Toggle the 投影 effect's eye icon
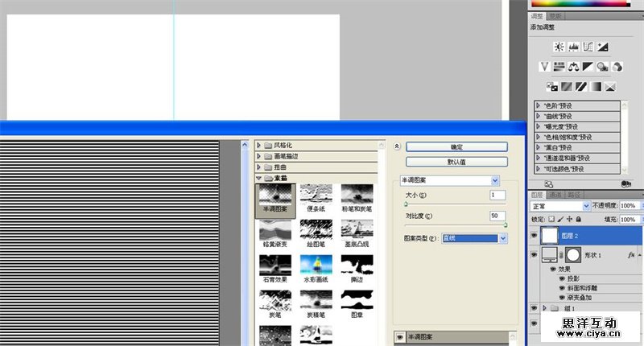644x346 pixels. click(561, 278)
